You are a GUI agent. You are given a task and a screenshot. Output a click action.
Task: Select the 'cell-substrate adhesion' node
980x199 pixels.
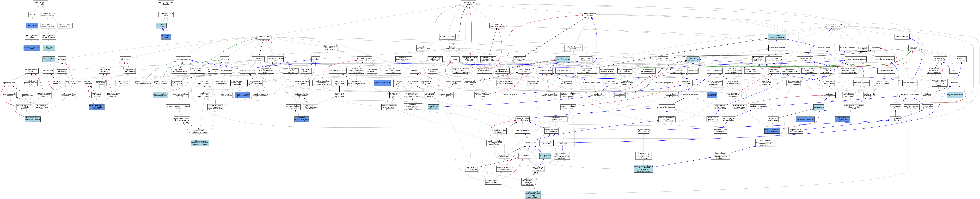(x=105, y=71)
